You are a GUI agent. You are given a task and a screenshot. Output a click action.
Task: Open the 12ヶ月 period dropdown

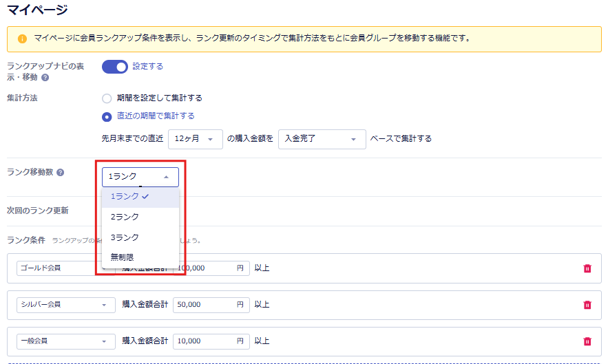[x=196, y=138]
